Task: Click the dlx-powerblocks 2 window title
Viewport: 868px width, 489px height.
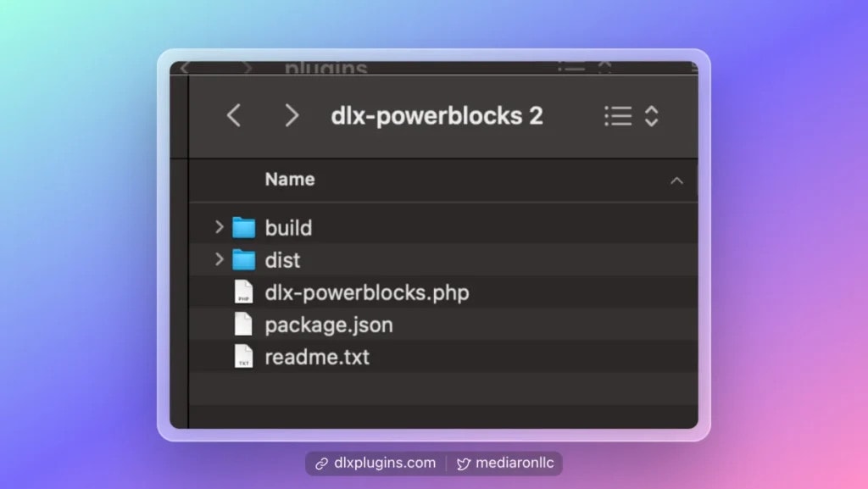Action: pos(437,116)
